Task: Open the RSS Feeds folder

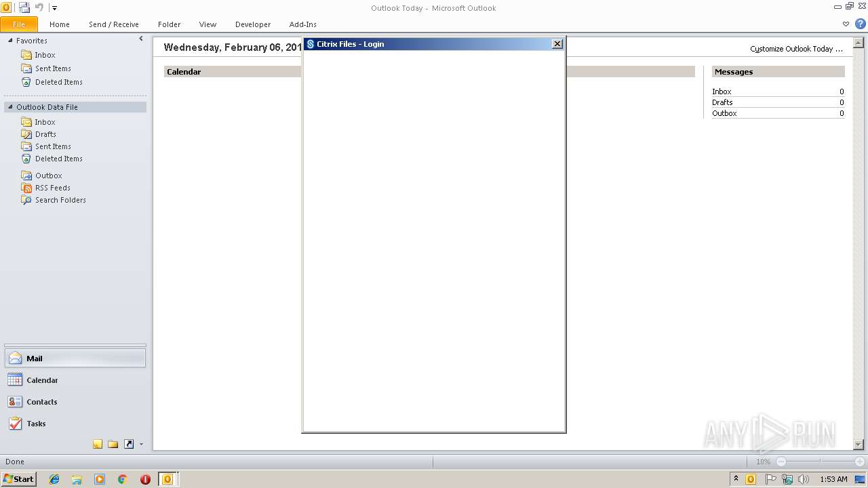Action: [53, 188]
